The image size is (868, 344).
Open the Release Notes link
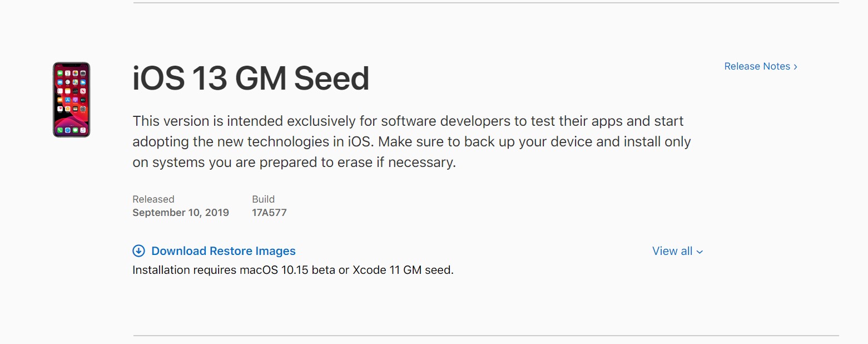coord(757,66)
